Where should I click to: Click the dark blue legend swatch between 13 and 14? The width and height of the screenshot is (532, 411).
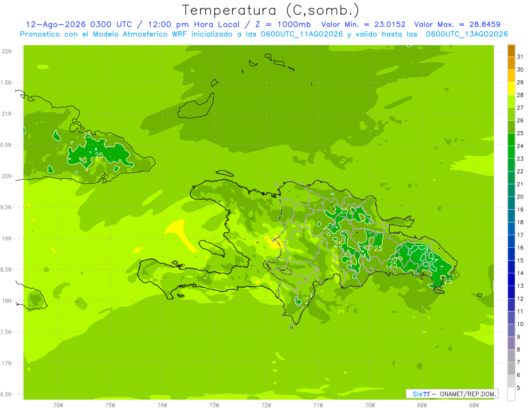pos(511,280)
